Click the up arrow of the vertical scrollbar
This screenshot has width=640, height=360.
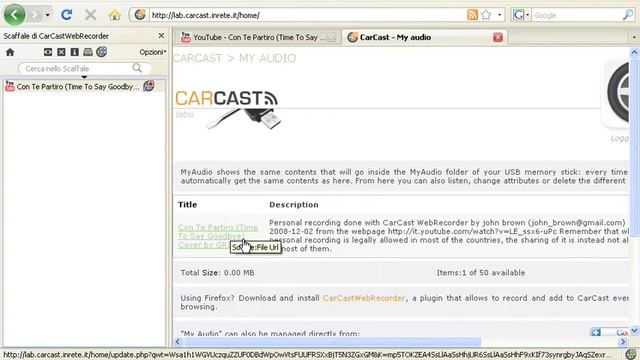click(x=634, y=52)
